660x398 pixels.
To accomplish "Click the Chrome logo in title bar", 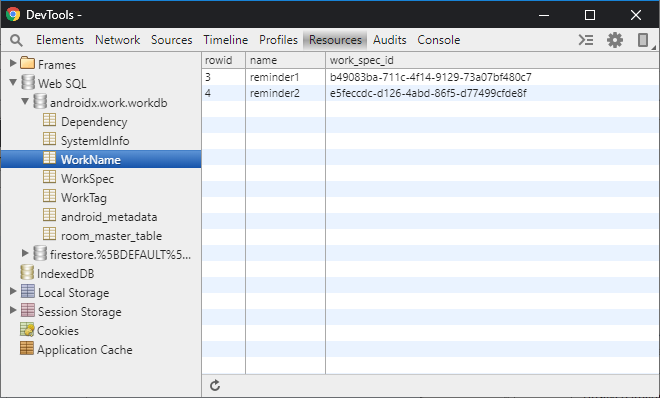I will pyautogui.click(x=13, y=15).
